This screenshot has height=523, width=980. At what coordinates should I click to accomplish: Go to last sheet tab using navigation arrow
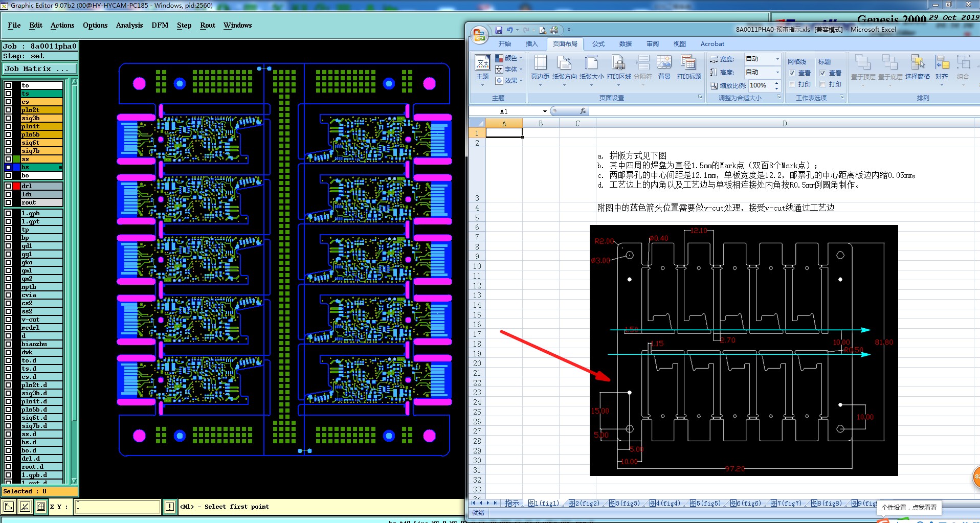[495, 503]
